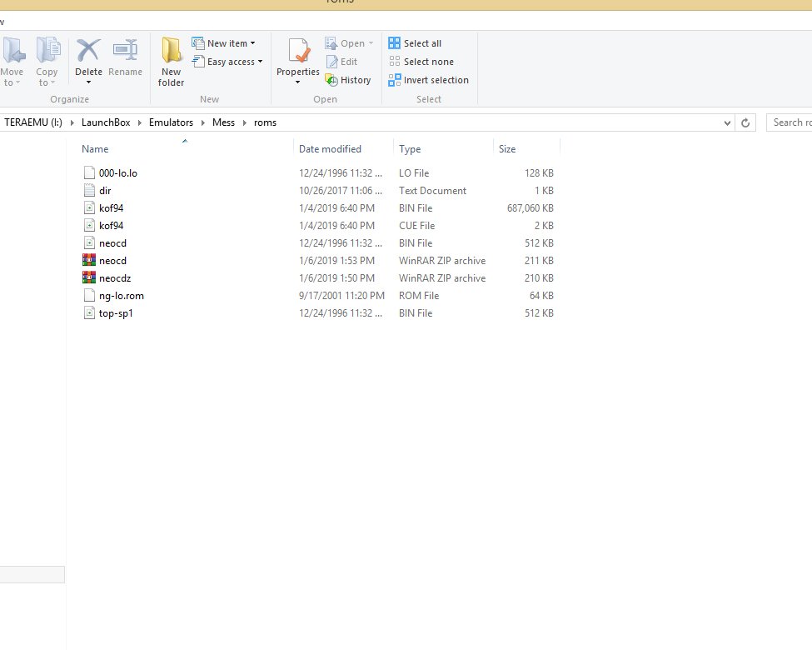
Task: Select the kof94 CUE file
Action: [111, 226]
